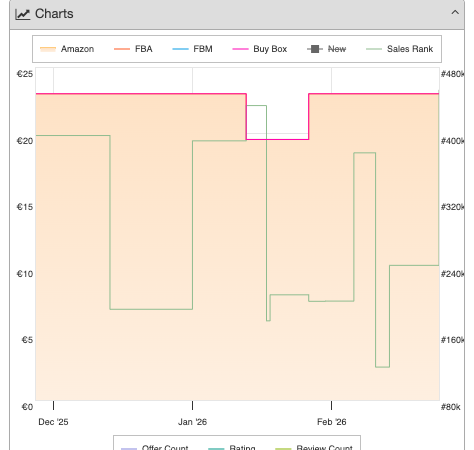474x450 pixels.
Task: Enable the struck-through New series legend item
Action: click(x=327, y=49)
